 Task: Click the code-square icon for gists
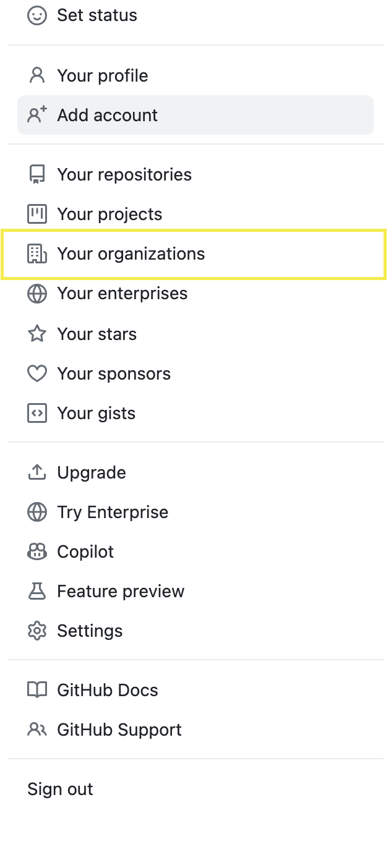pos(37,413)
